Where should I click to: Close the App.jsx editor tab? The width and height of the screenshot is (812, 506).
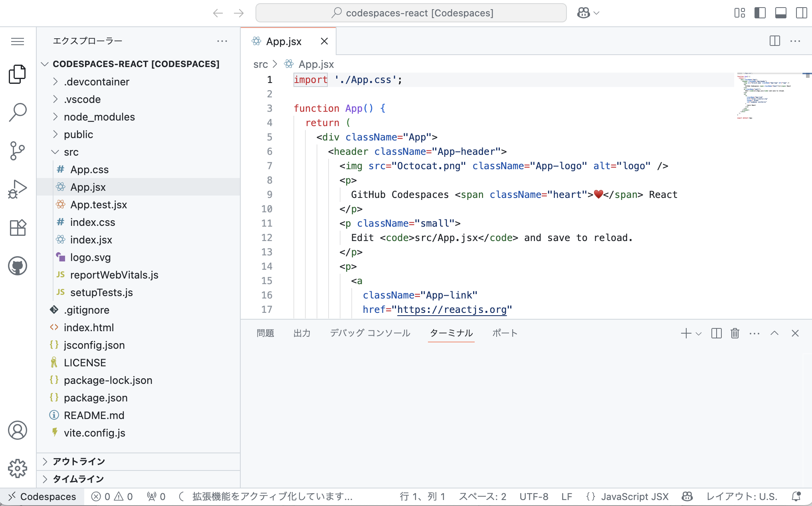(x=325, y=41)
